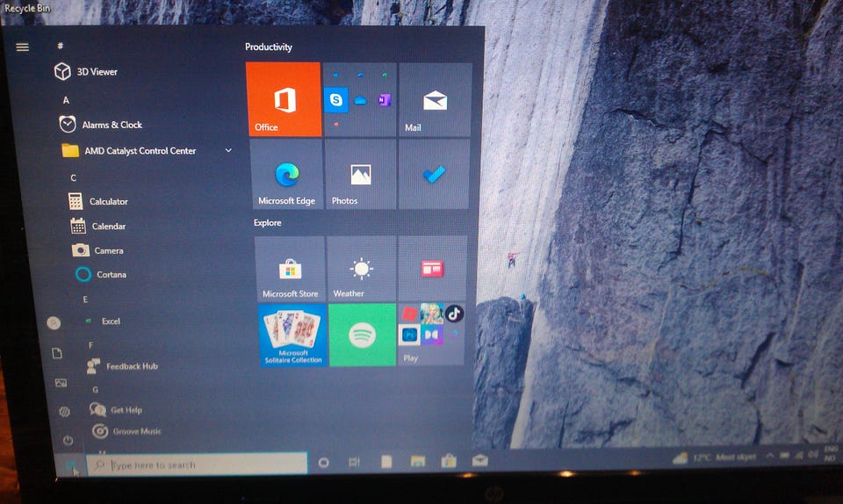Open the blue checkmark To Do tile
This screenshot has height=504, width=843.
click(434, 174)
